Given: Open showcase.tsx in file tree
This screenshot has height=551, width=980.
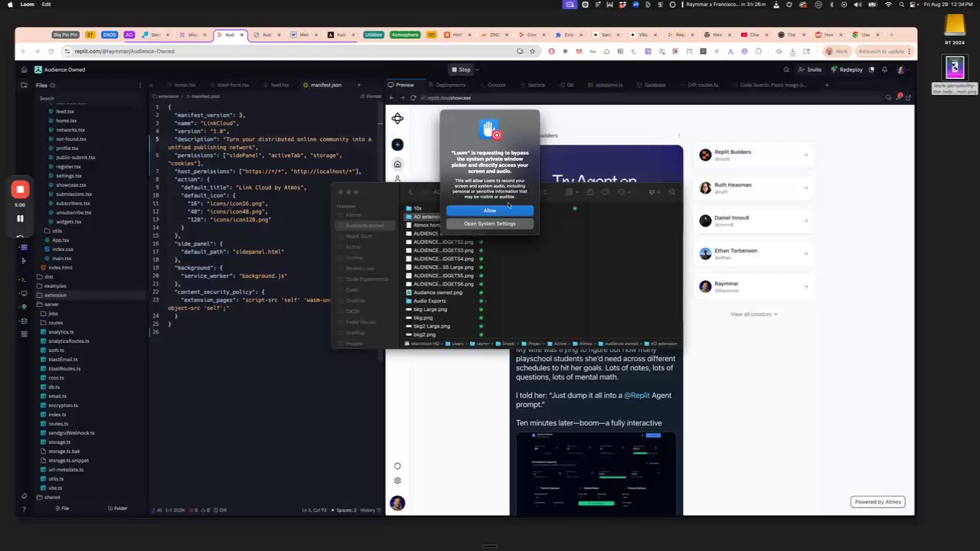Looking at the screenshot, I should pos(70,185).
